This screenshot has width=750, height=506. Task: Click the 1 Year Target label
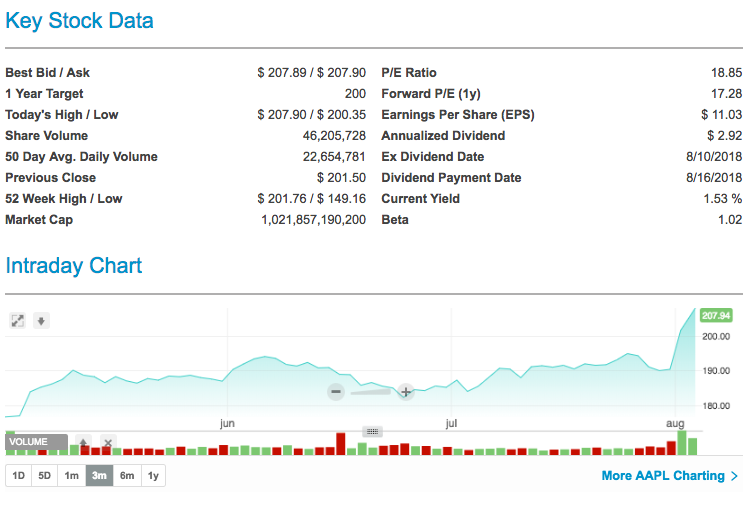pyautogui.click(x=44, y=94)
